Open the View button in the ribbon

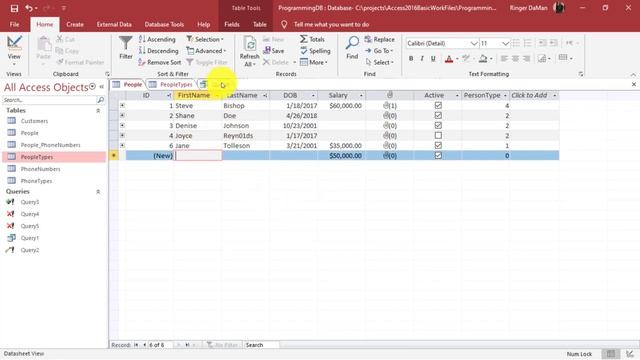coord(14,51)
